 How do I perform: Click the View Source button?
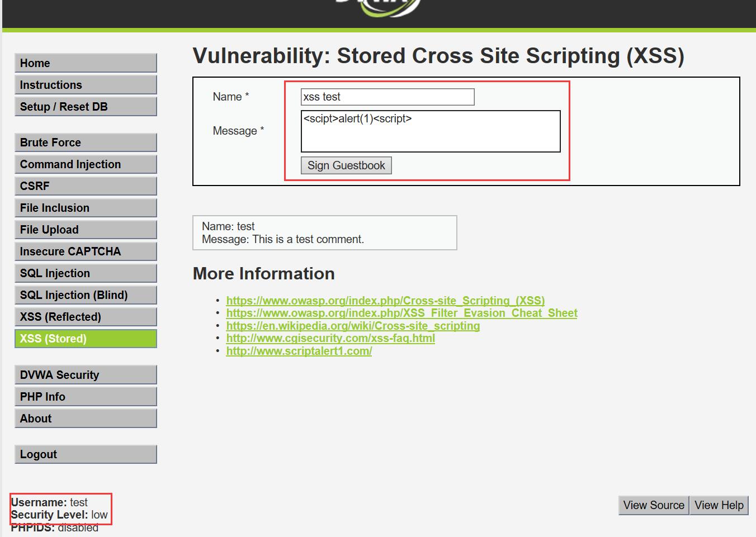tap(654, 505)
